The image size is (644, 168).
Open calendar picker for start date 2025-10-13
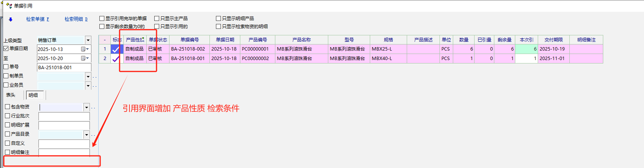pos(85,49)
